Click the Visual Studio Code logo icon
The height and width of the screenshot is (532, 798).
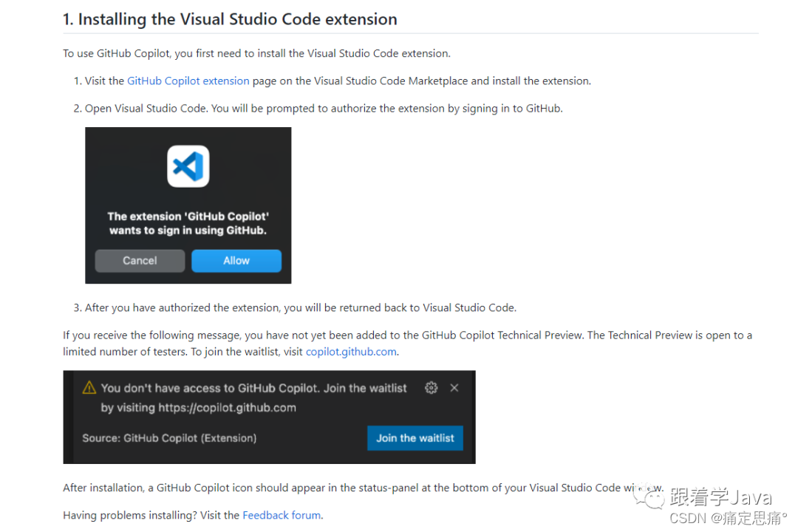coord(188,166)
